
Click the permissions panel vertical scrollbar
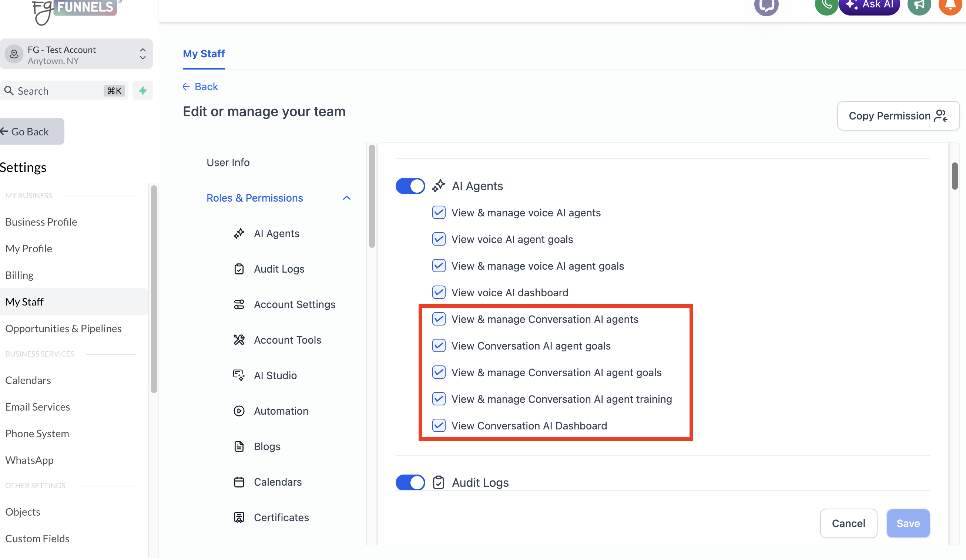pos(955,176)
